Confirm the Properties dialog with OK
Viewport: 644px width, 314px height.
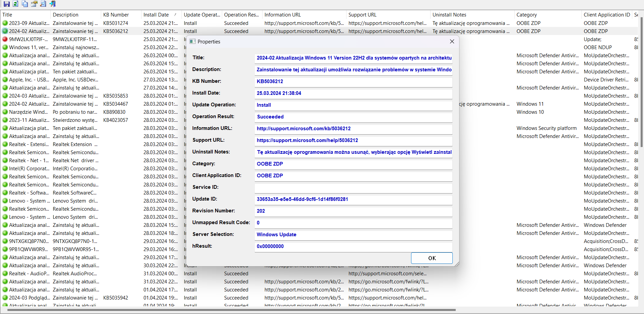pos(432,258)
